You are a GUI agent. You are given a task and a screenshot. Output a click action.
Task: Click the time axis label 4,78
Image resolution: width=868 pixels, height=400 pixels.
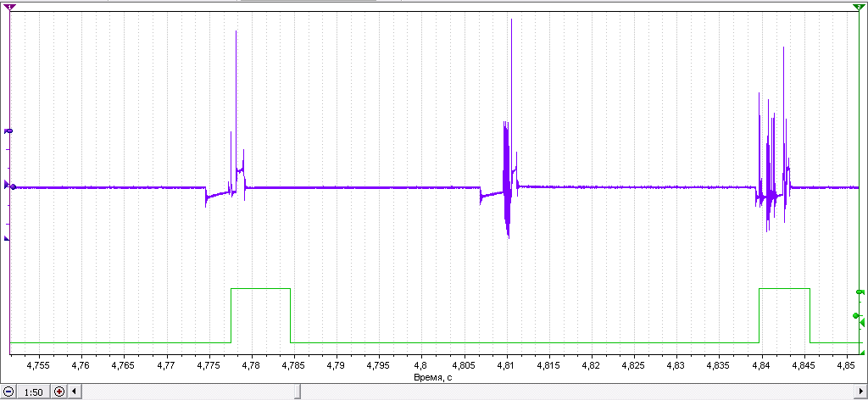[x=251, y=365]
